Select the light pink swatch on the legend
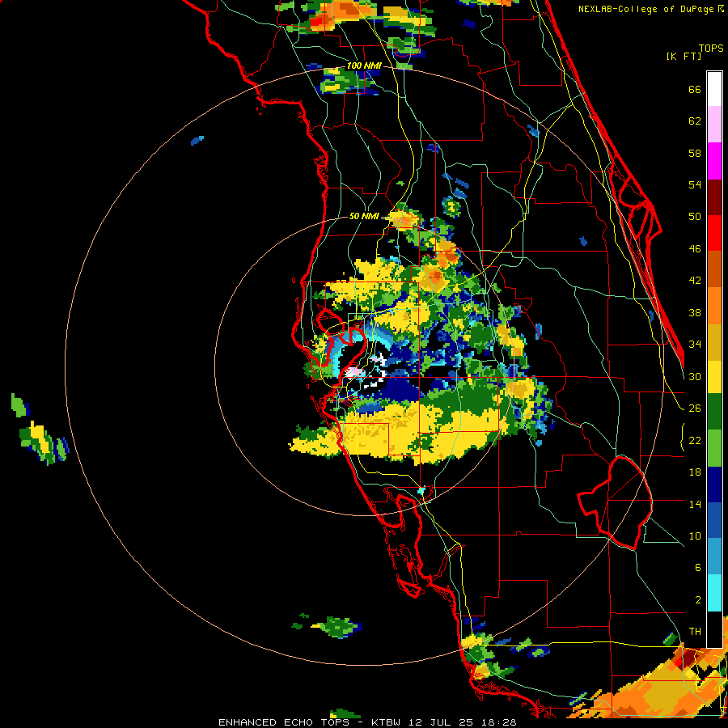 tap(714, 124)
